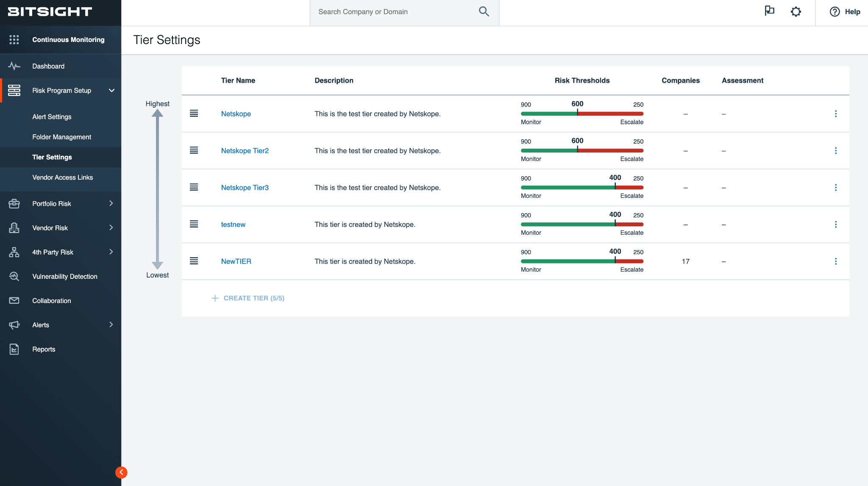Image resolution: width=868 pixels, height=486 pixels.
Task: Open Folder Management in the sidebar
Action: (61, 137)
